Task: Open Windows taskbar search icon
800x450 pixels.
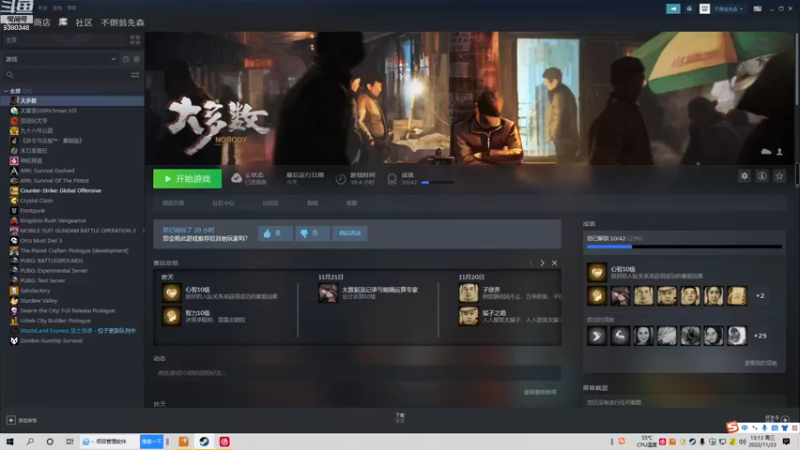Action: point(30,441)
